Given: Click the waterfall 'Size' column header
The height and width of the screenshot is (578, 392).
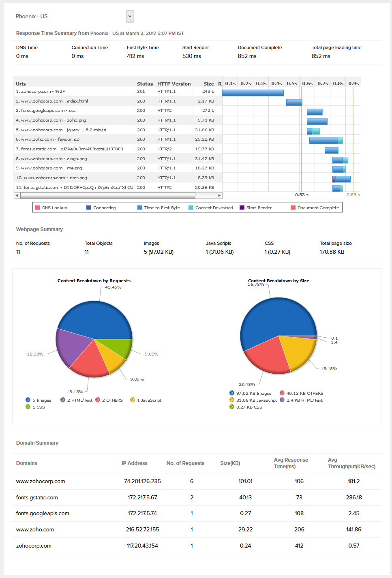Looking at the screenshot, I should tap(209, 84).
